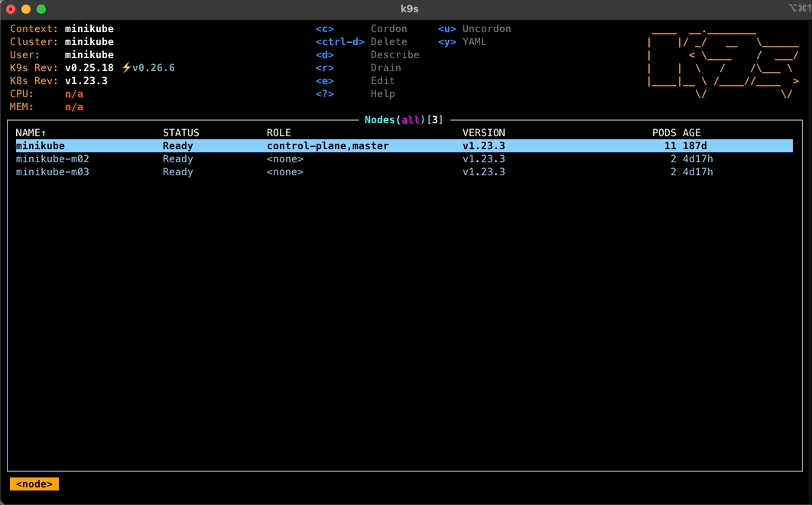Click the Uncordon shortcut hint
The width and height of the screenshot is (812, 505).
click(x=487, y=28)
